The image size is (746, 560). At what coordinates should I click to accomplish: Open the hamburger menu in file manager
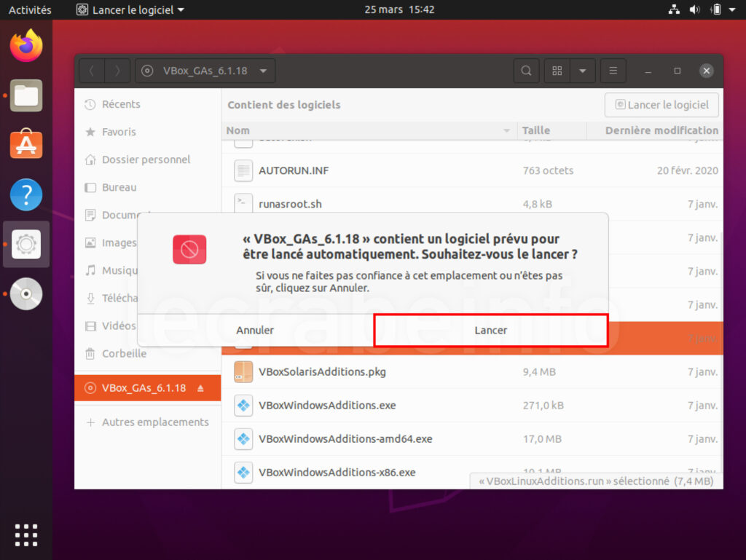(x=613, y=71)
